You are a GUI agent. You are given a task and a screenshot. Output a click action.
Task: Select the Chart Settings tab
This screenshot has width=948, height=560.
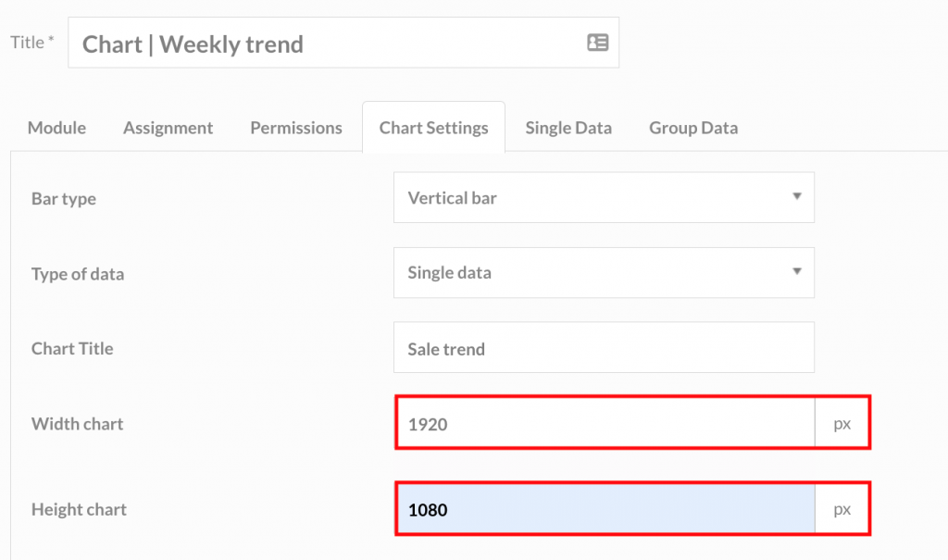(x=433, y=128)
